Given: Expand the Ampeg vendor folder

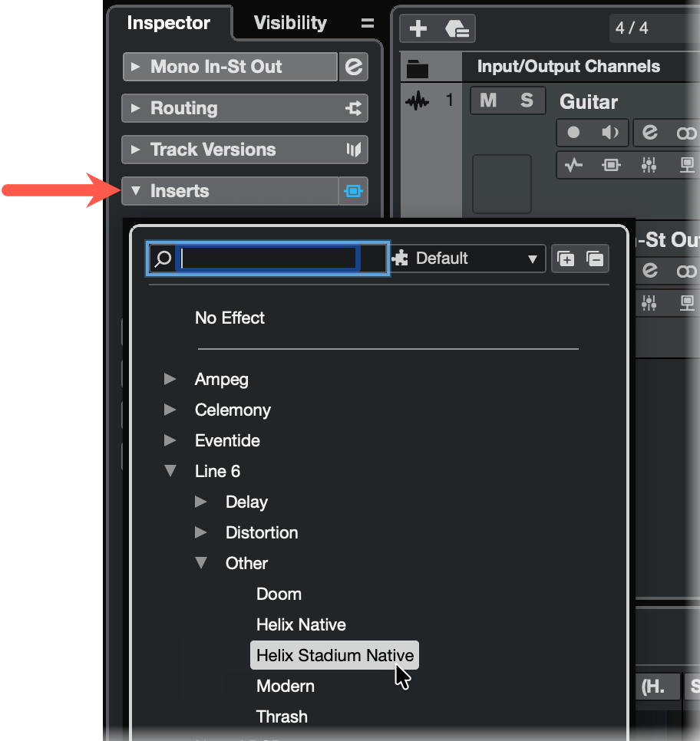Looking at the screenshot, I should click(x=170, y=379).
